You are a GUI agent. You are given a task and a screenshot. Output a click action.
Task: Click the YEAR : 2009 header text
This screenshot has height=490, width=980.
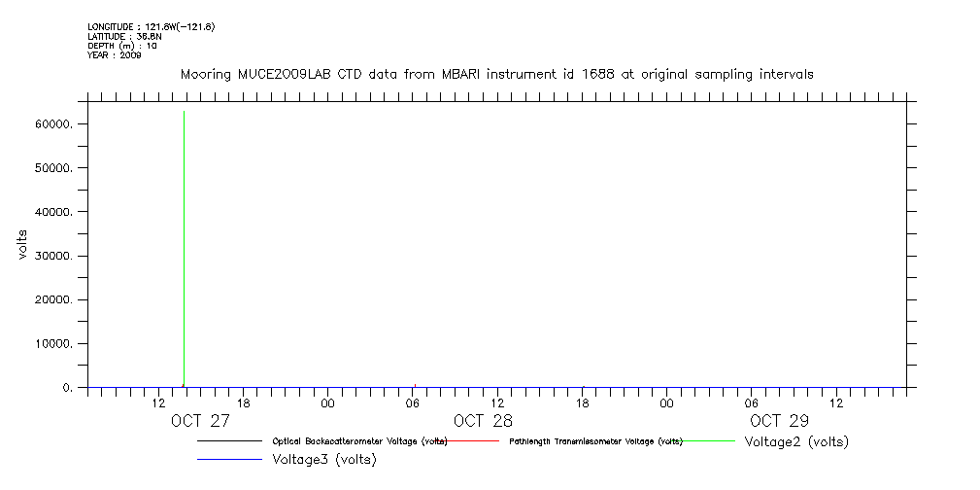point(115,55)
